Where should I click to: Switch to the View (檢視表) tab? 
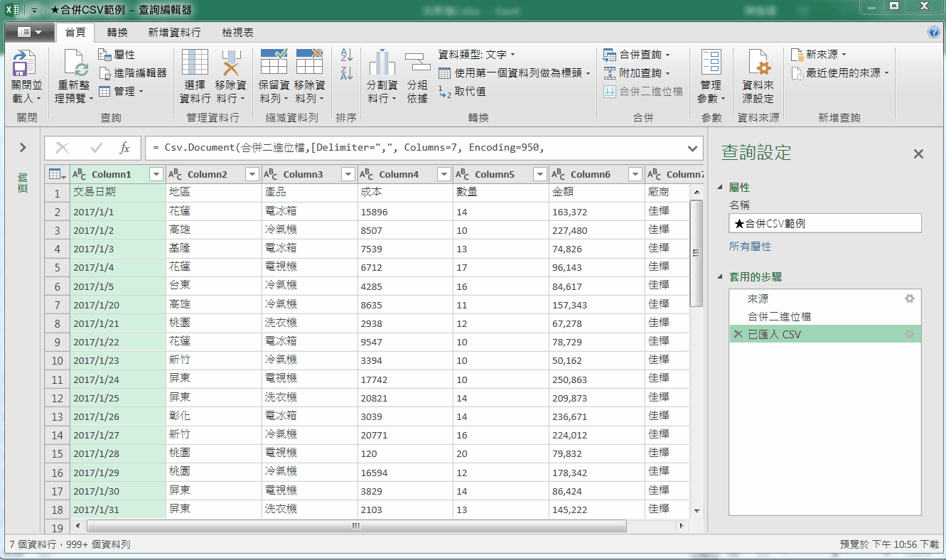click(237, 33)
